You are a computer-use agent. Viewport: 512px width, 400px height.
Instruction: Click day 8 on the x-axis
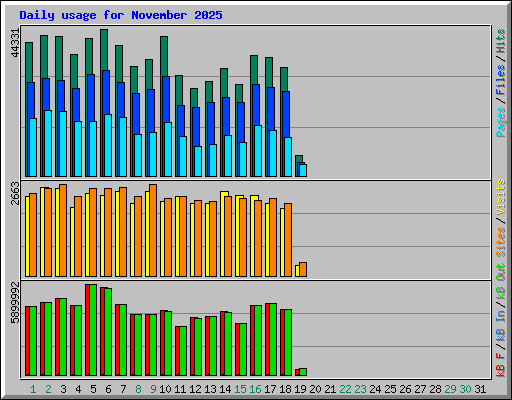138,389
